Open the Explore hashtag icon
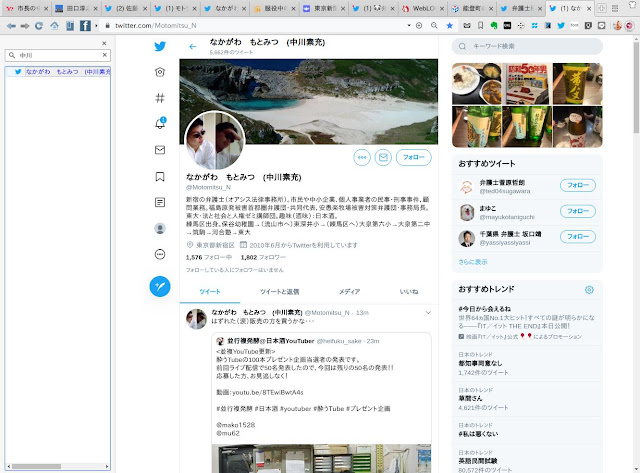Viewport: 640px width, 473px height. (x=160, y=98)
